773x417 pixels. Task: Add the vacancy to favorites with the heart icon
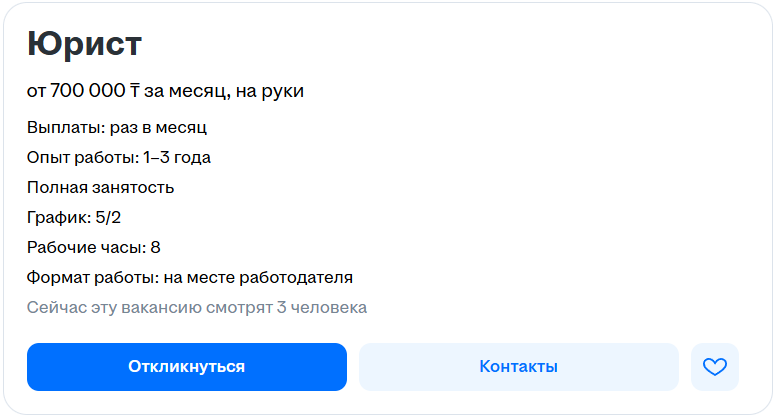coord(715,367)
